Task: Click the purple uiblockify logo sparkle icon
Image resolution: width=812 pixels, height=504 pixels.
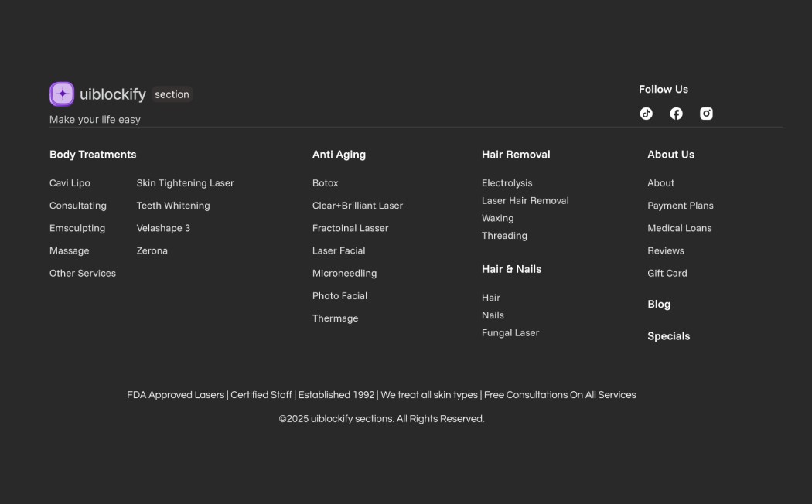Action: pyautogui.click(x=62, y=94)
